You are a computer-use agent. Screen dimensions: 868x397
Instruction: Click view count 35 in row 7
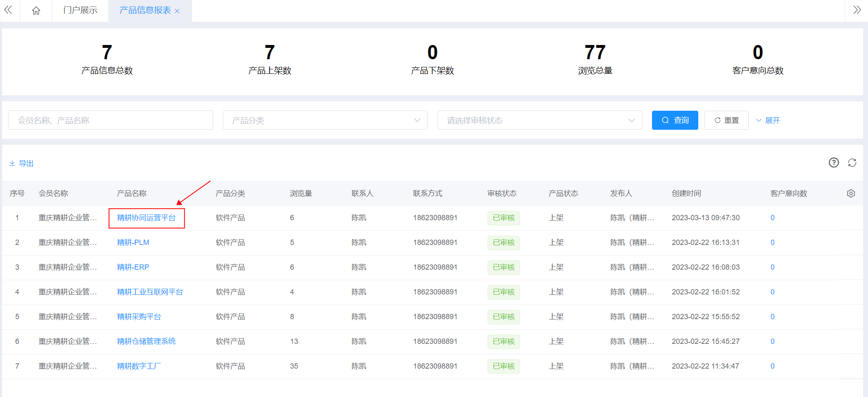pos(294,366)
